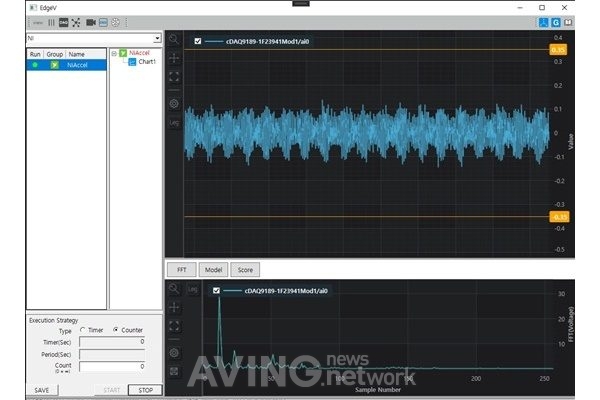Uncheck FFT chart cDAQ9189 series checkbox
The width and height of the screenshot is (600, 400).
pyautogui.click(x=216, y=291)
